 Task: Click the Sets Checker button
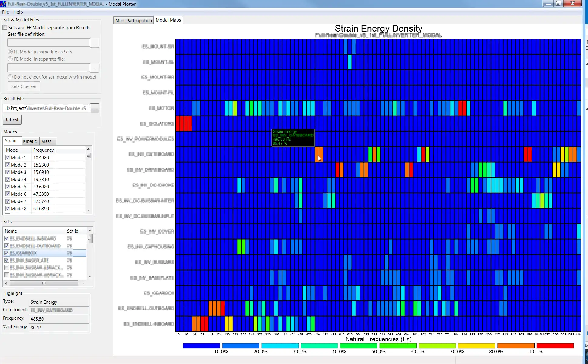pos(24,86)
